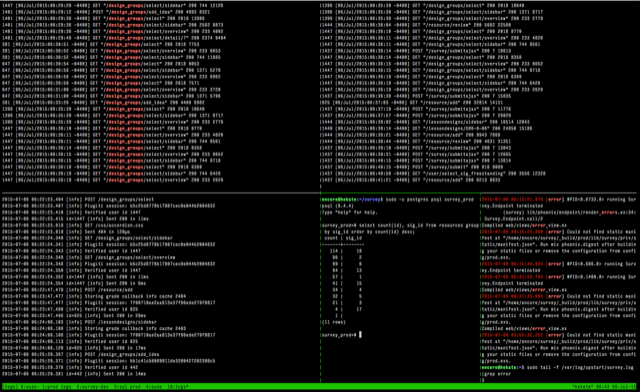640x392 pixels.
Task: Click the "Sent 404 in 120µs" log line
Action: tap(66, 232)
